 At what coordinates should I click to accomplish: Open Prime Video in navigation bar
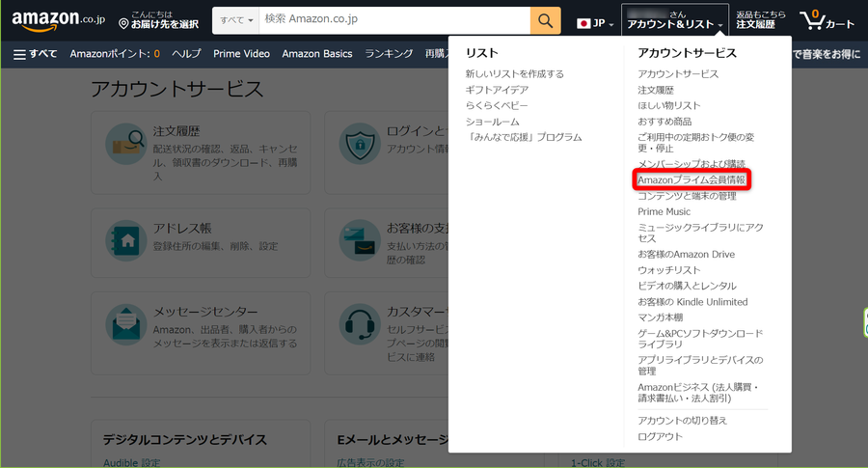pos(241,54)
